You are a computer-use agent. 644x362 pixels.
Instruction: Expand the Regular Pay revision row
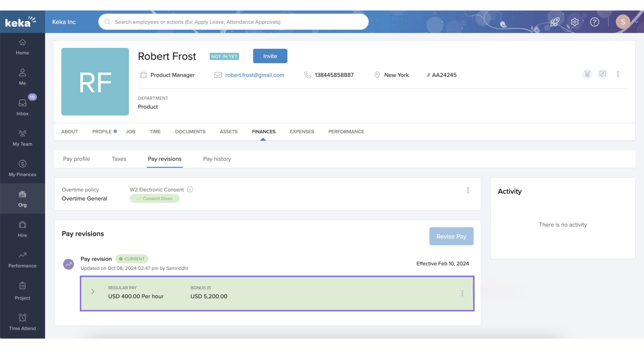pos(93,292)
